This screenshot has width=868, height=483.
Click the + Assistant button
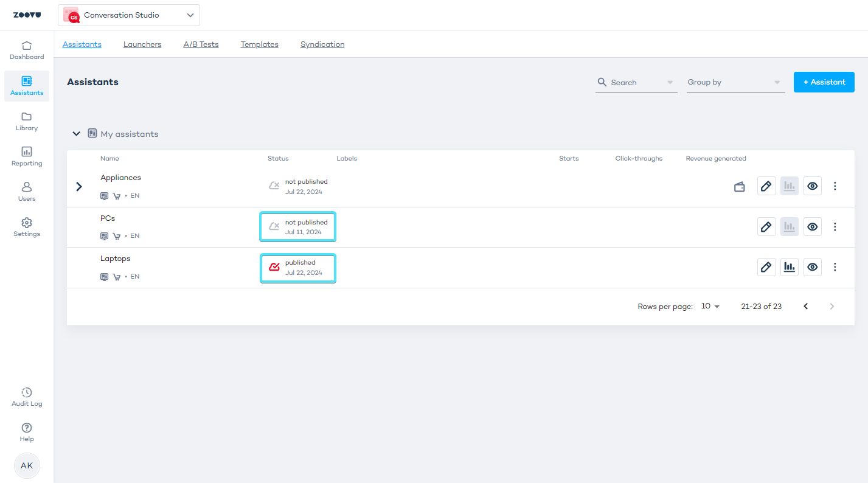coord(824,82)
